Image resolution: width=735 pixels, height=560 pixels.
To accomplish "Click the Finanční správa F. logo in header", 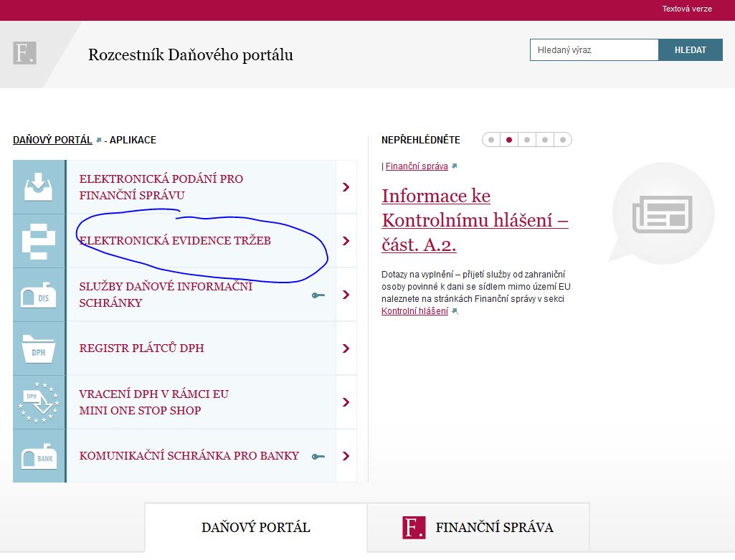I will point(24,54).
